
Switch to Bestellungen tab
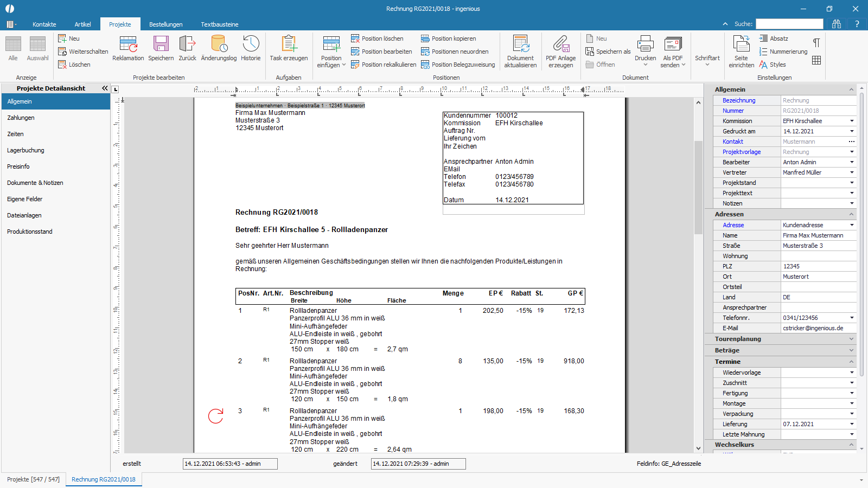pyautogui.click(x=165, y=24)
